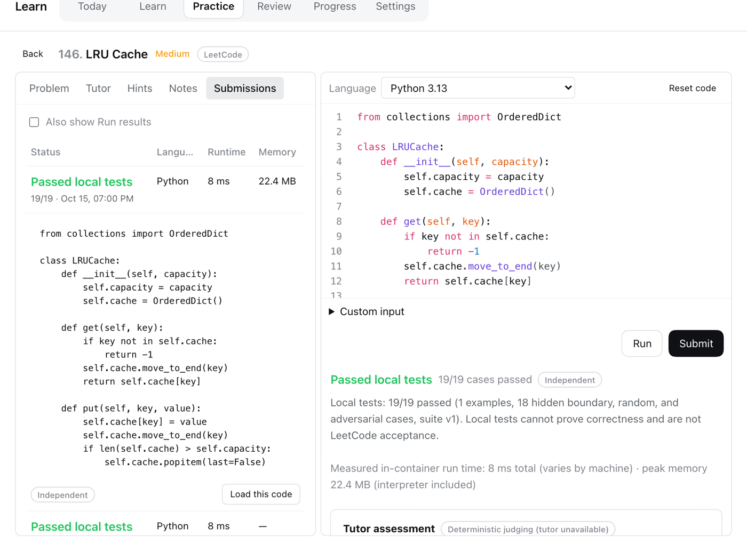Open the Progress tab

[335, 6]
